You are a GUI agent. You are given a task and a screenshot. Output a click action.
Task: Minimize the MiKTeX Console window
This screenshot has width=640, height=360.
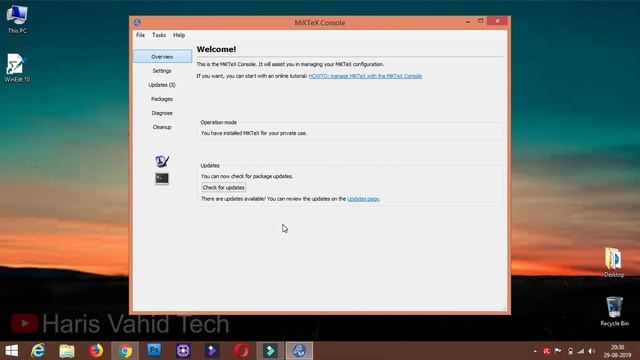(x=468, y=21)
